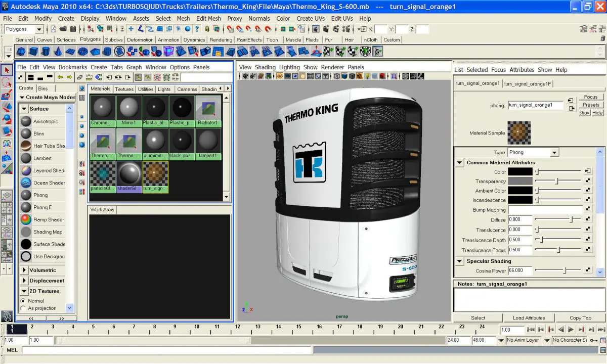Click the Hypershade left arrow (previous graph) icon
Viewport: 607px width, 364px height.
60,77
